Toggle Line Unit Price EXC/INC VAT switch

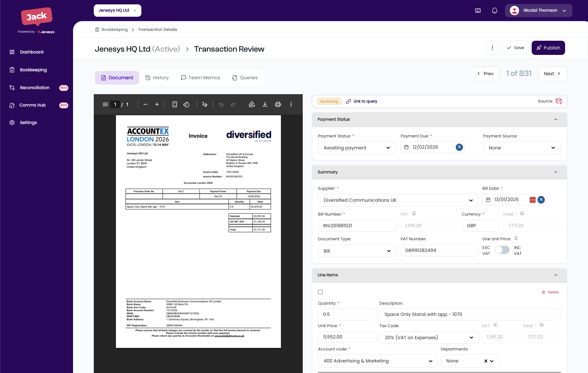pos(502,250)
